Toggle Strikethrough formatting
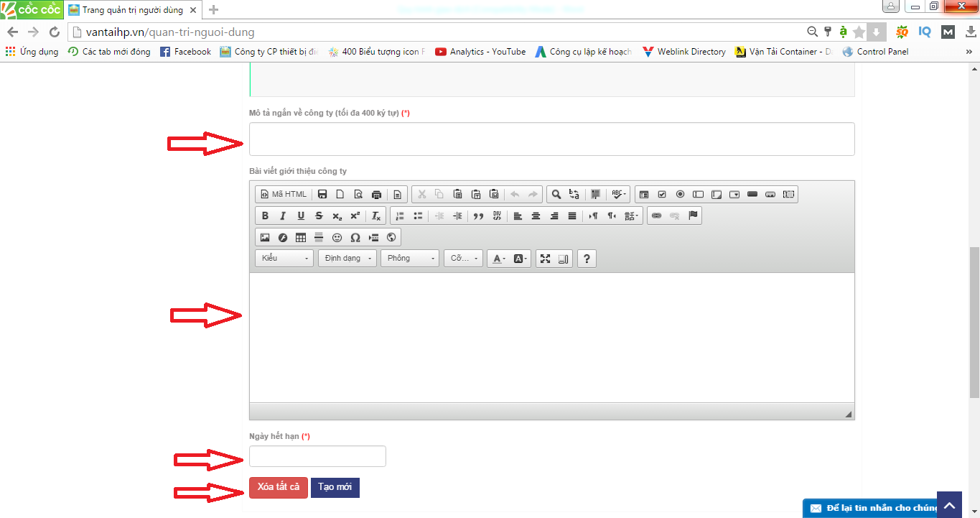 coord(319,216)
